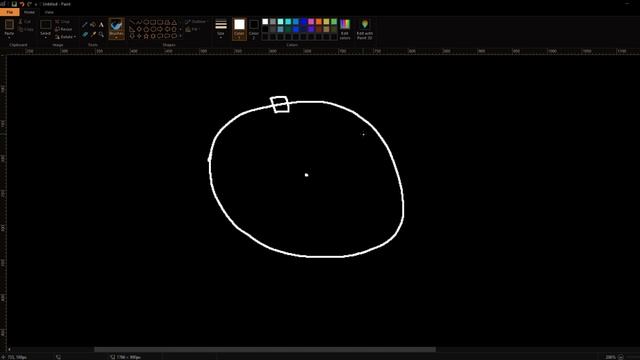Expand the Paste dropdown arrow

[9, 38]
